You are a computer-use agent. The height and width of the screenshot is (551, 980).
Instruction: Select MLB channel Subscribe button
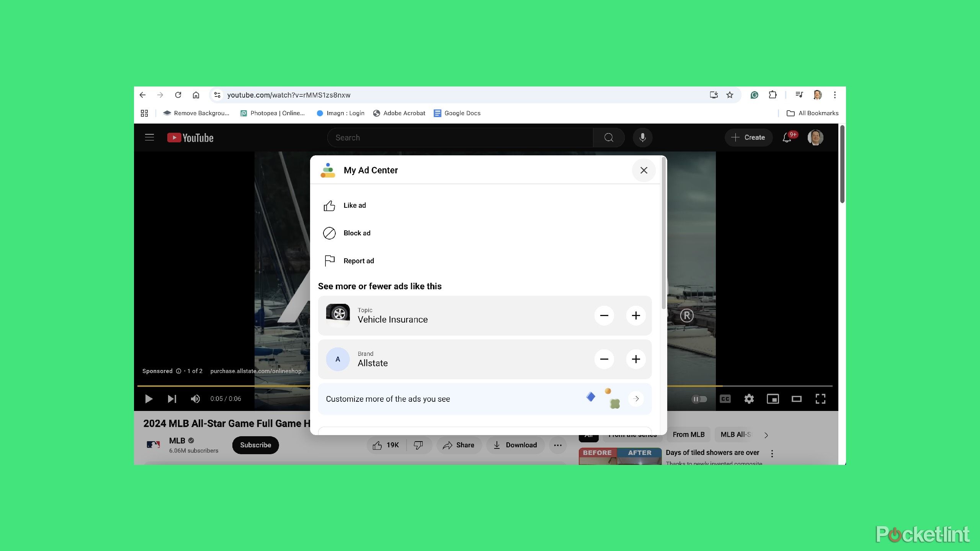(x=255, y=445)
